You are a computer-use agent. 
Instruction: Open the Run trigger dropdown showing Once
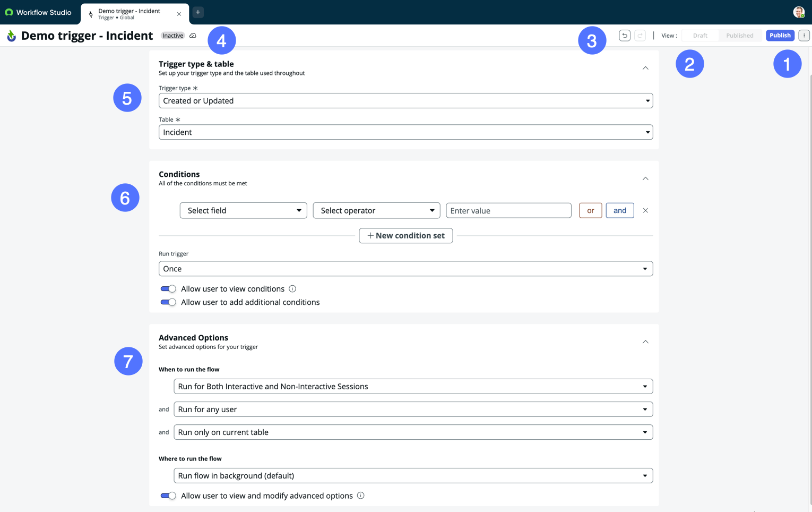(x=405, y=269)
